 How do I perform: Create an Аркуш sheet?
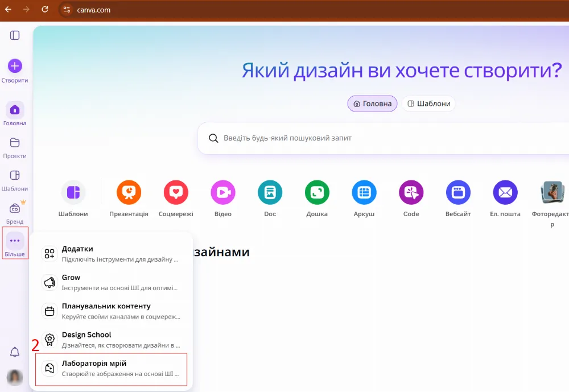tap(364, 192)
